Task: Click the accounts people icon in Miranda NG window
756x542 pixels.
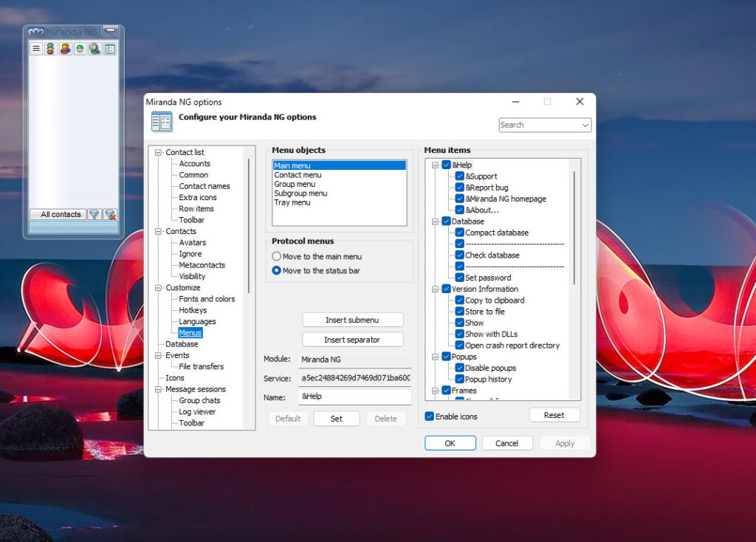Action: coord(66,49)
